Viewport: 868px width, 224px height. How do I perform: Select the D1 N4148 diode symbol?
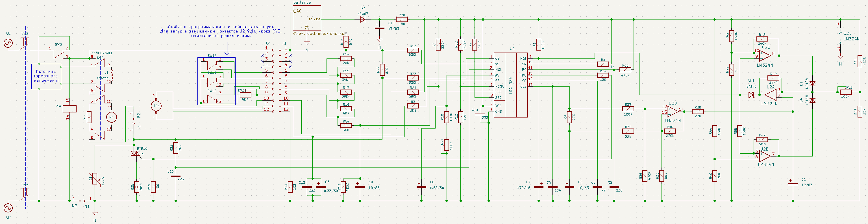coord(812,84)
